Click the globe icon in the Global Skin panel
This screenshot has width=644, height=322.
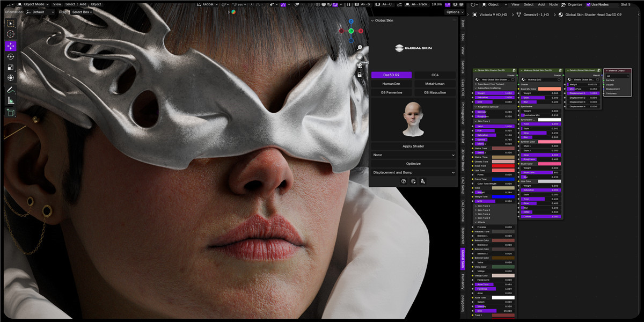tap(413, 181)
